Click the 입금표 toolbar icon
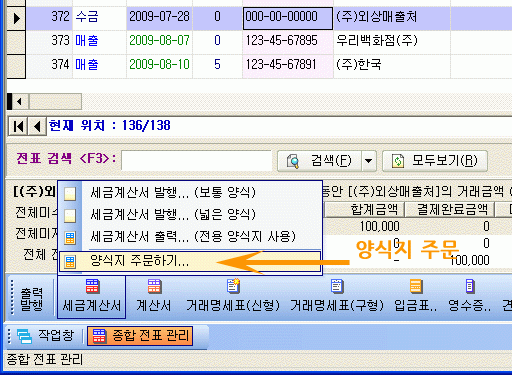Screen dimensions: 512x375 (415, 296)
